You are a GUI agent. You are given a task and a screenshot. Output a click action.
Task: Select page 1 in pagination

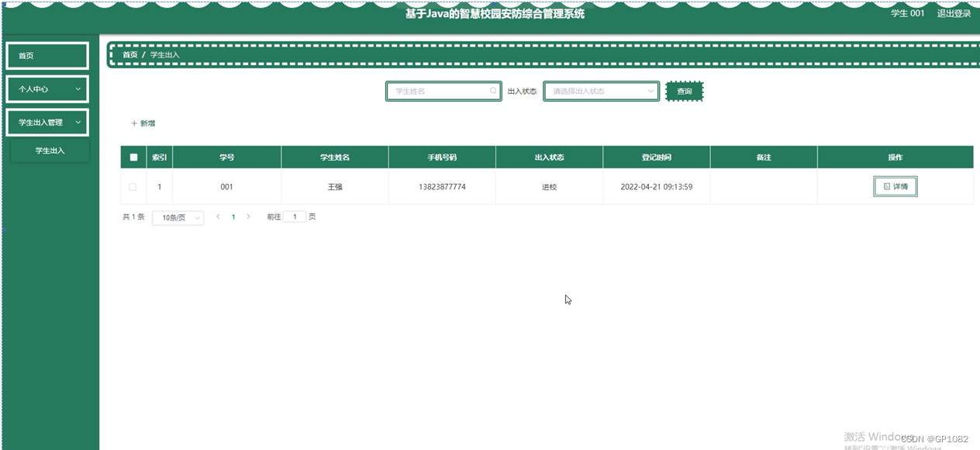233,217
